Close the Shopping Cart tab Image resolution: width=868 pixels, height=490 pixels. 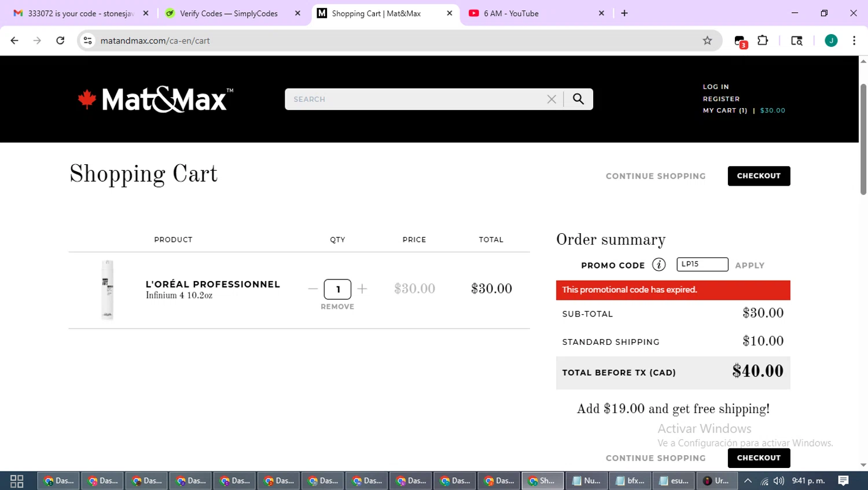[x=450, y=13]
